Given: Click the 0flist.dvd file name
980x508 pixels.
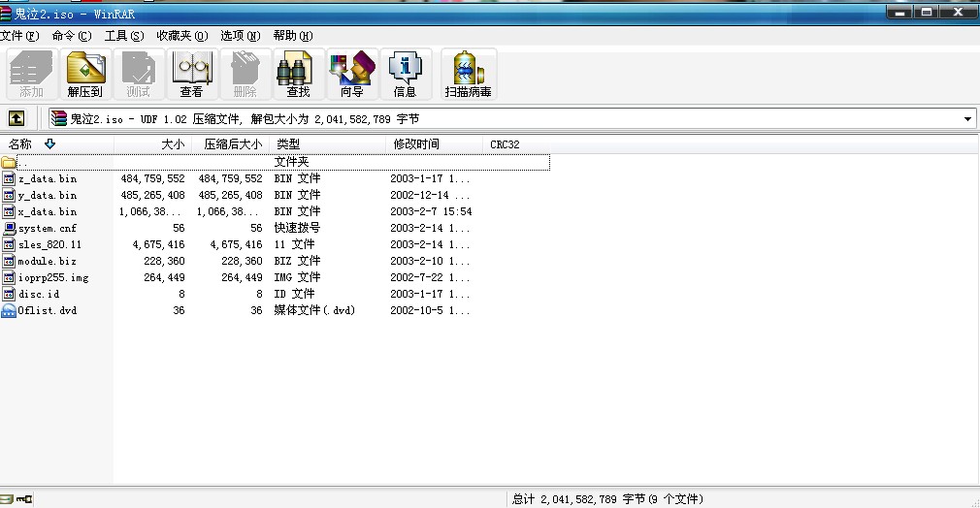Looking at the screenshot, I should tap(48, 310).
